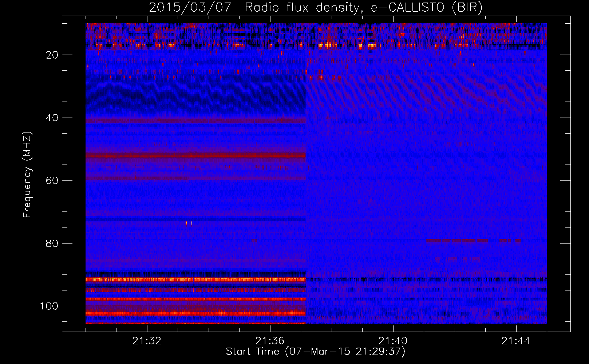Click the "Start Time (07-Mar-15 21:29:37)" label

[316, 352]
